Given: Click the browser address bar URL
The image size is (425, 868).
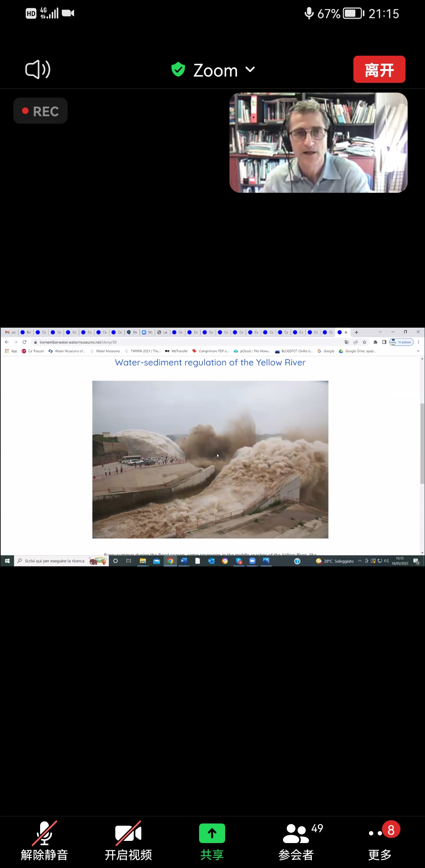Looking at the screenshot, I should pyautogui.click(x=78, y=342).
